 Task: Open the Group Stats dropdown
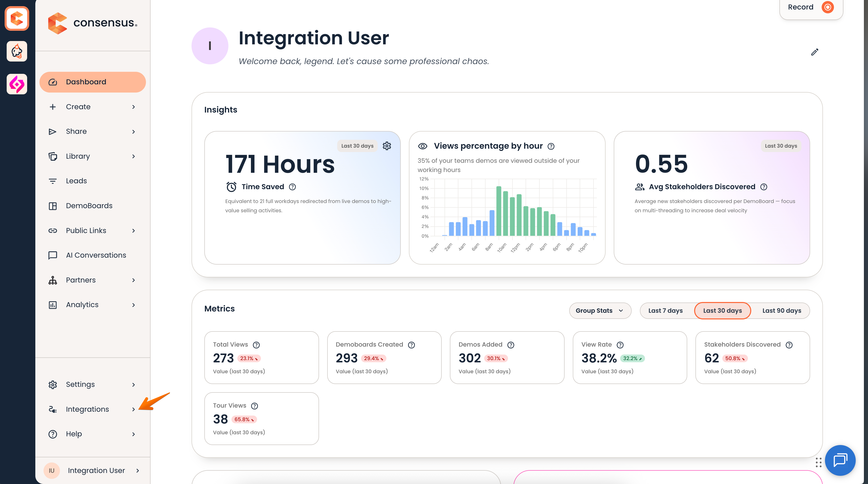[x=600, y=311]
